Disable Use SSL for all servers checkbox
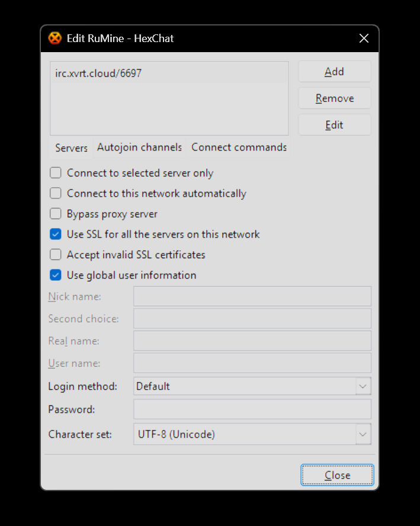Viewport: 420px width, 526px height. [56, 234]
